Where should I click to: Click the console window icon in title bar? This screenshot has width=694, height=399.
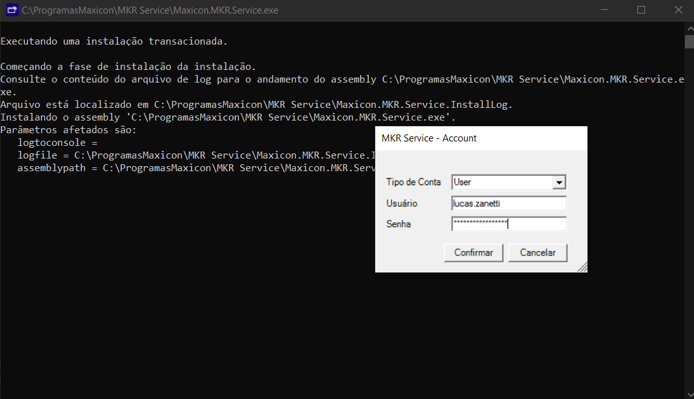[x=12, y=10]
